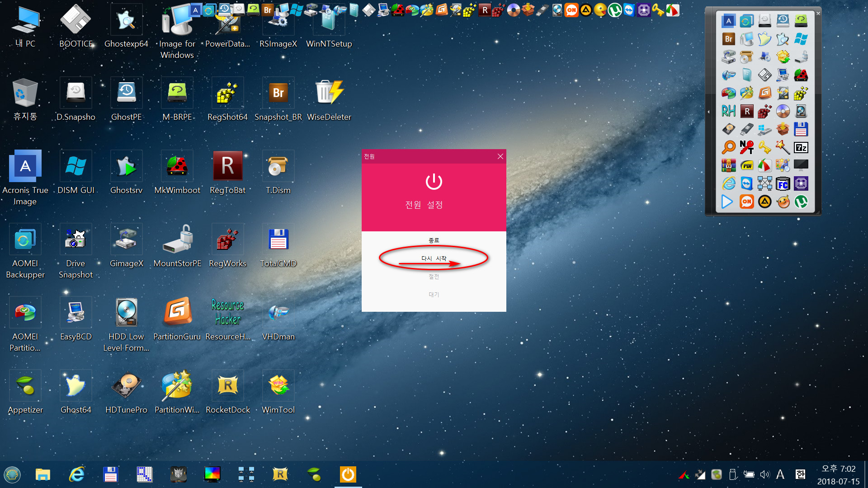
Task: Collapse side dock panel with left arrow
Action: click(709, 112)
